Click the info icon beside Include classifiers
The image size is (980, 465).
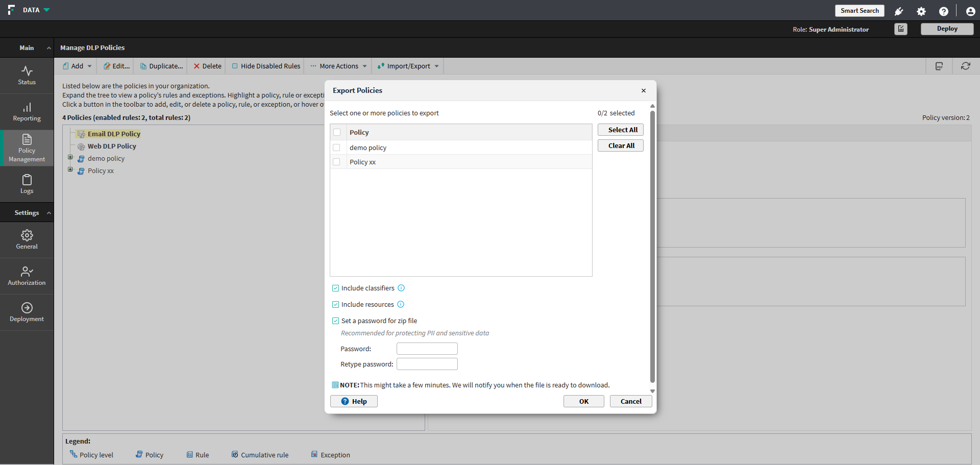pyautogui.click(x=401, y=288)
